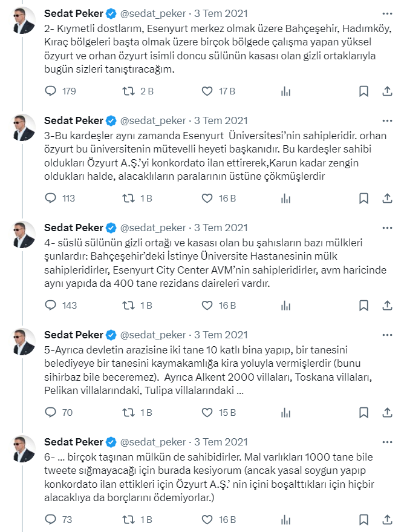Open more options menu on tweet "4- süslü sülünün"
Image resolution: width=404 pixels, height=532 pixels.
tap(387, 228)
